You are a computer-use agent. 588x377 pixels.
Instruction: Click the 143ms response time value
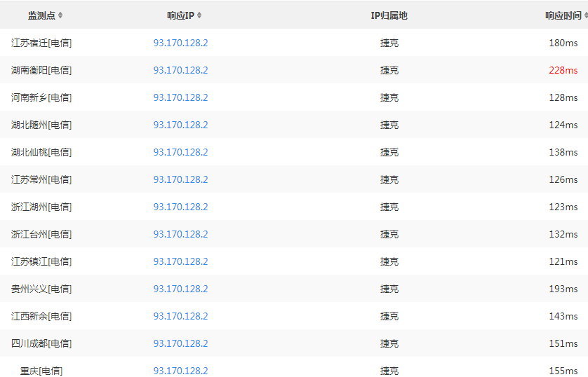[563, 316]
